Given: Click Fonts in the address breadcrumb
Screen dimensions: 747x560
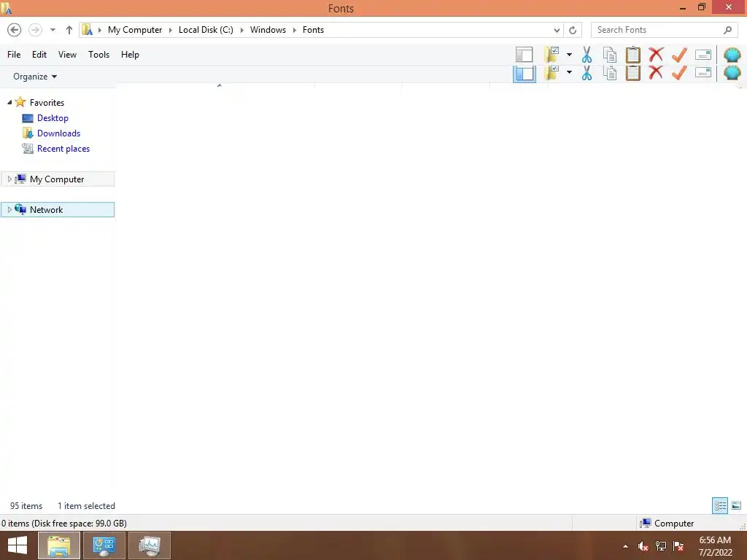Looking at the screenshot, I should click(313, 30).
